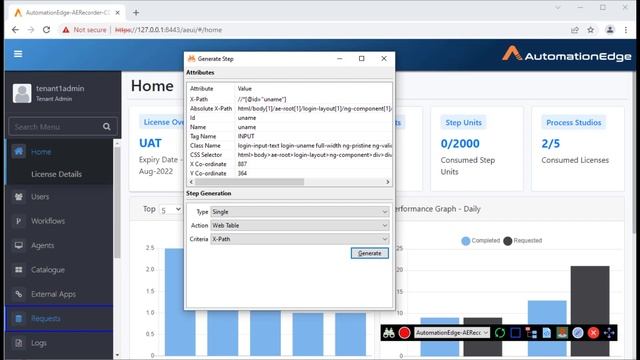Click the Users people icon in sidebar

(19, 197)
